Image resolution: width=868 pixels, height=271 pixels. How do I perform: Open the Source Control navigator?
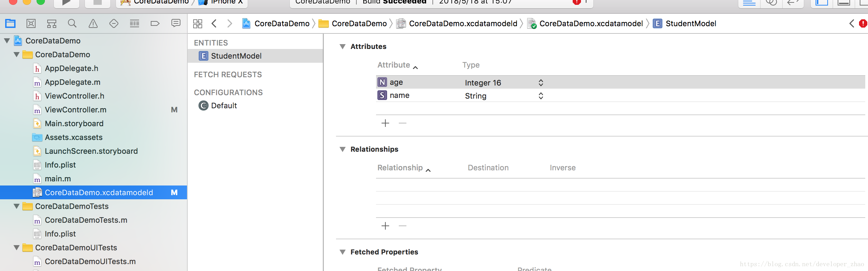pos(31,23)
